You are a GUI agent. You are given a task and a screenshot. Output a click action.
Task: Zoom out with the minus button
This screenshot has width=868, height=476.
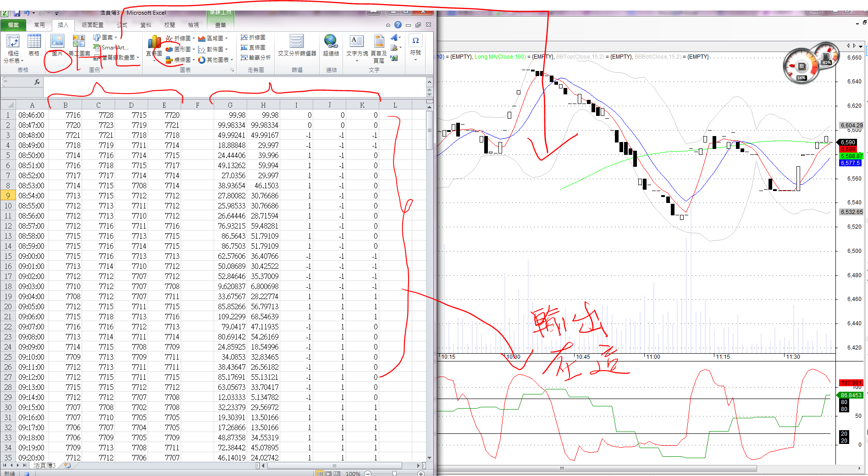point(367,474)
